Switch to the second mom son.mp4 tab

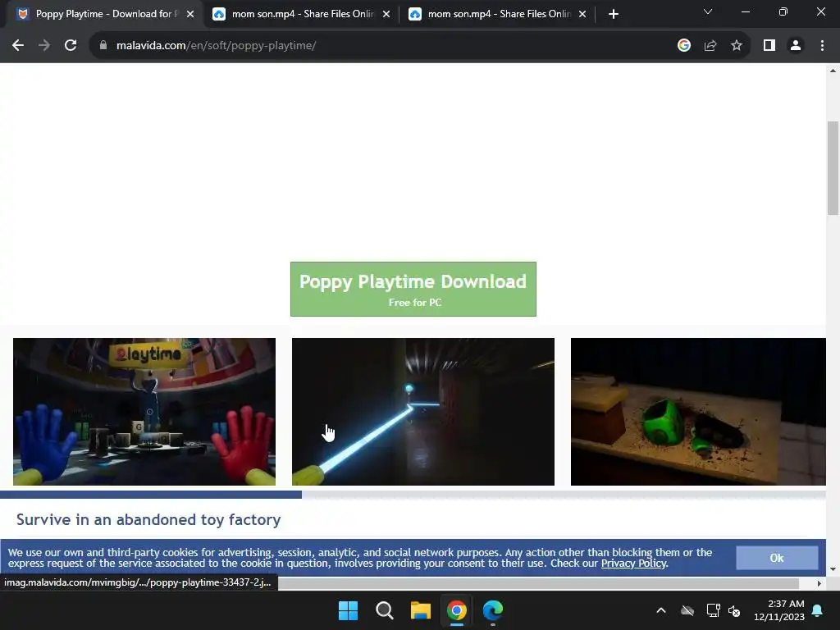point(496,14)
